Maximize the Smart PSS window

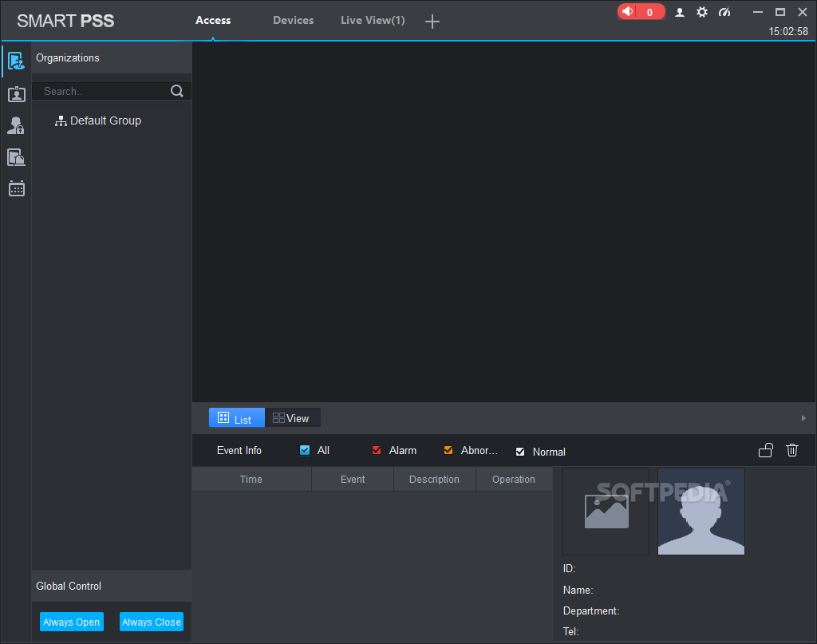780,12
